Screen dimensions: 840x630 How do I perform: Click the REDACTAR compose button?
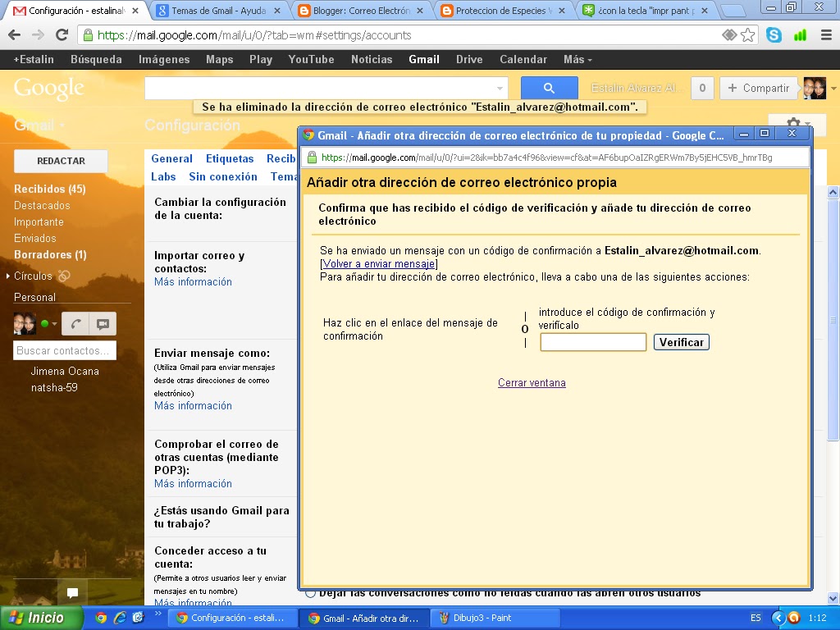[61, 161]
